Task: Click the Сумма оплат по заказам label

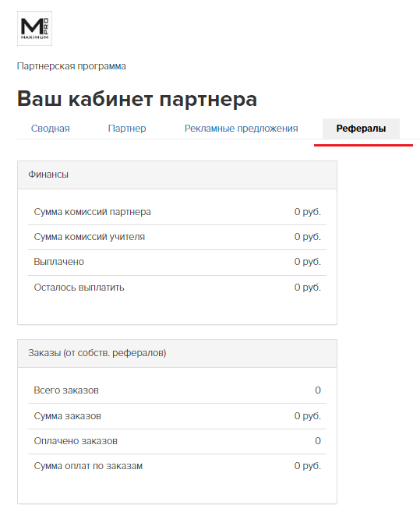Action: pyautogui.click(x=88, y=466)
